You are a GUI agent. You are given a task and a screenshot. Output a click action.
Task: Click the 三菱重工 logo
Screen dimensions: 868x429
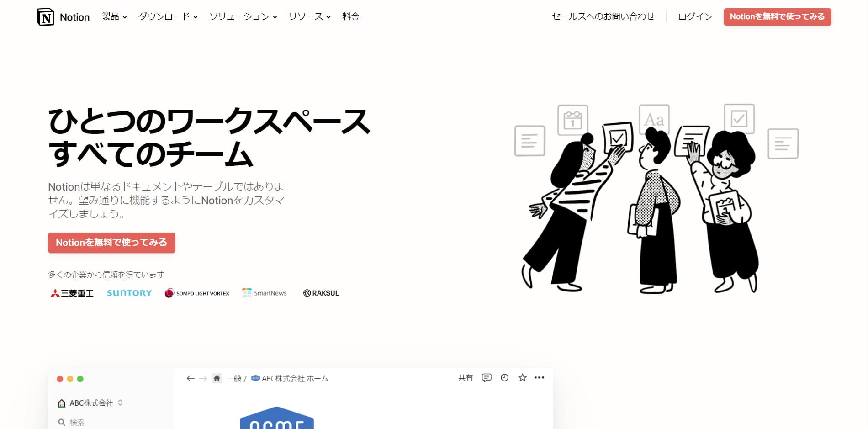tap(72, 293)
